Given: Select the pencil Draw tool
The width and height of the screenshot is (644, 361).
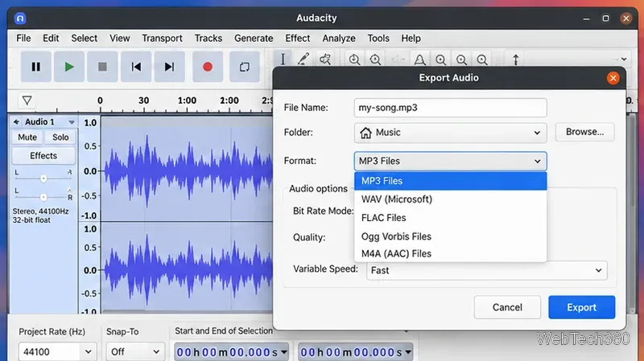Looking at the screenshot, I should (x=303, y=59).
